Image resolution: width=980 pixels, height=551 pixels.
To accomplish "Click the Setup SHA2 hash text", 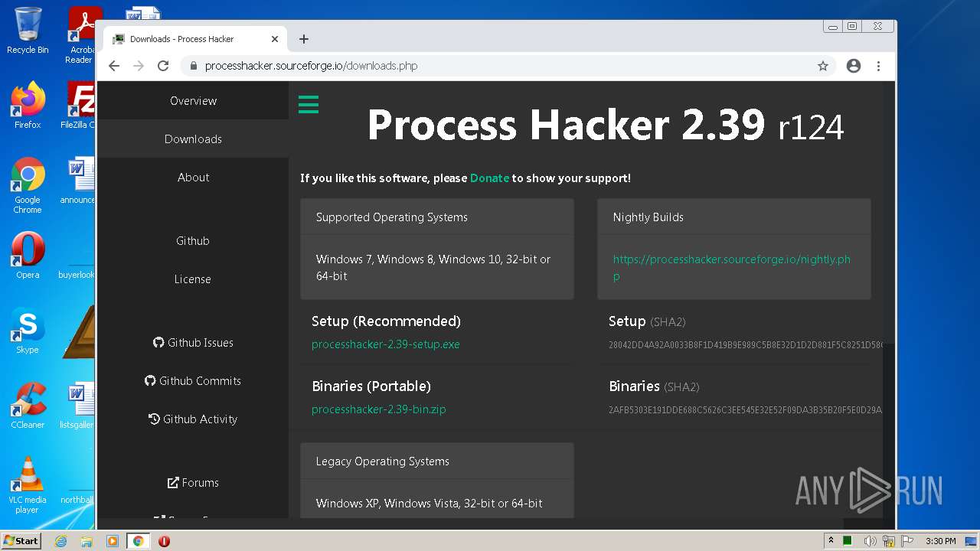I will point(745,345).
